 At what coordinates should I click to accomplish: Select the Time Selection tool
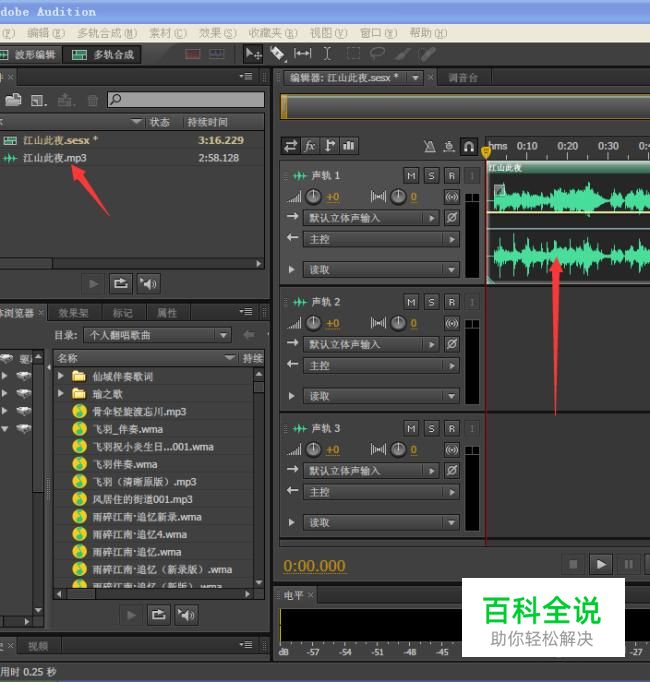coord(327,53)
